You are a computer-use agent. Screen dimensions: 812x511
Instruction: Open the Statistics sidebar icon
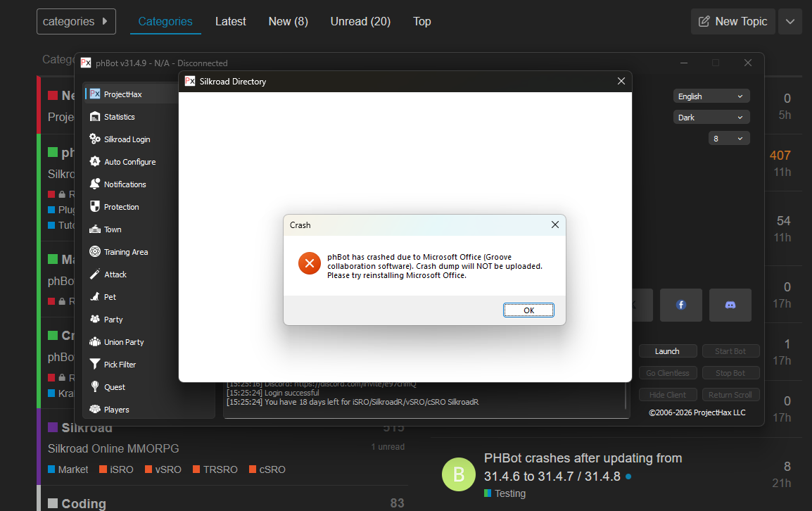tap(95, 117)
